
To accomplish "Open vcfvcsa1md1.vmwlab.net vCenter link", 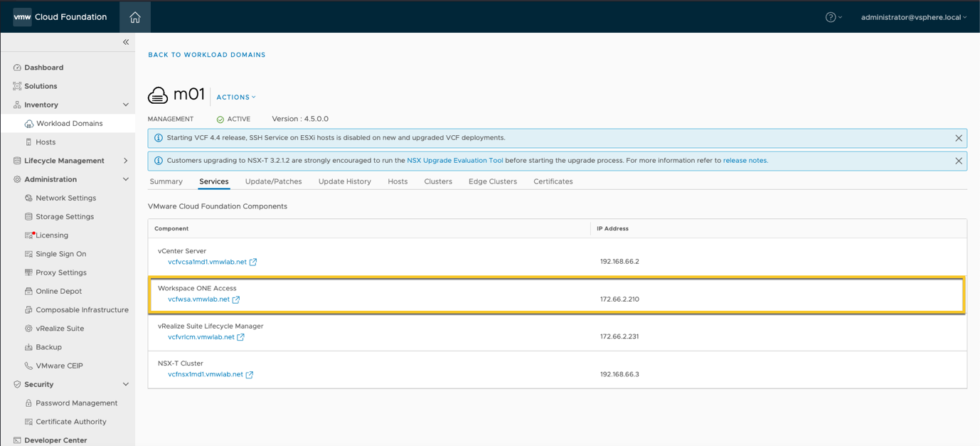I will pyautogui.click(x=207, y=262).
